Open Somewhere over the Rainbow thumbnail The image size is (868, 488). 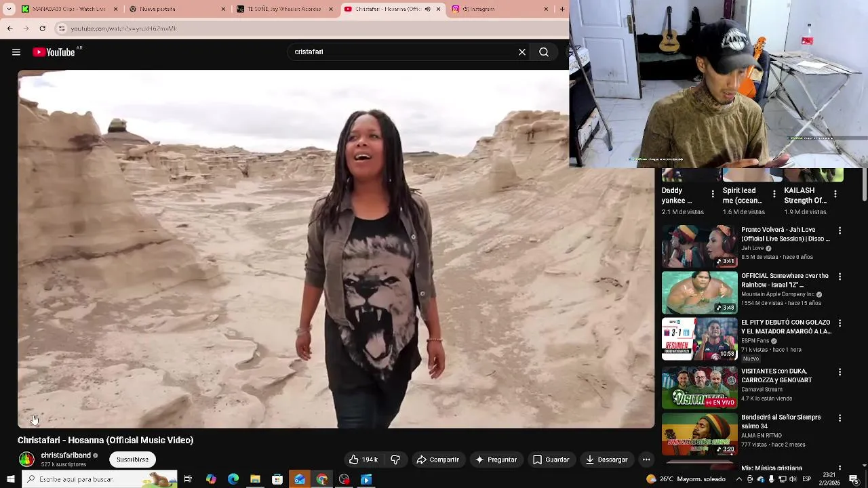(699, 293)
